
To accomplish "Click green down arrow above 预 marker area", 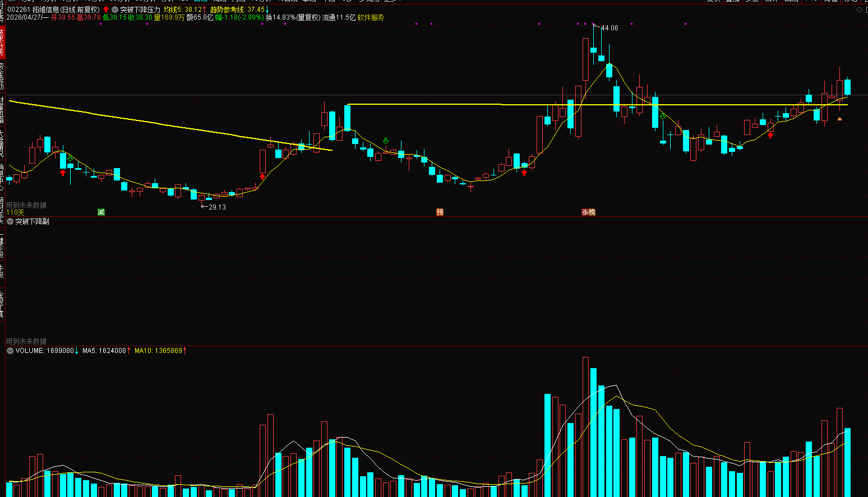I will 386,141.
